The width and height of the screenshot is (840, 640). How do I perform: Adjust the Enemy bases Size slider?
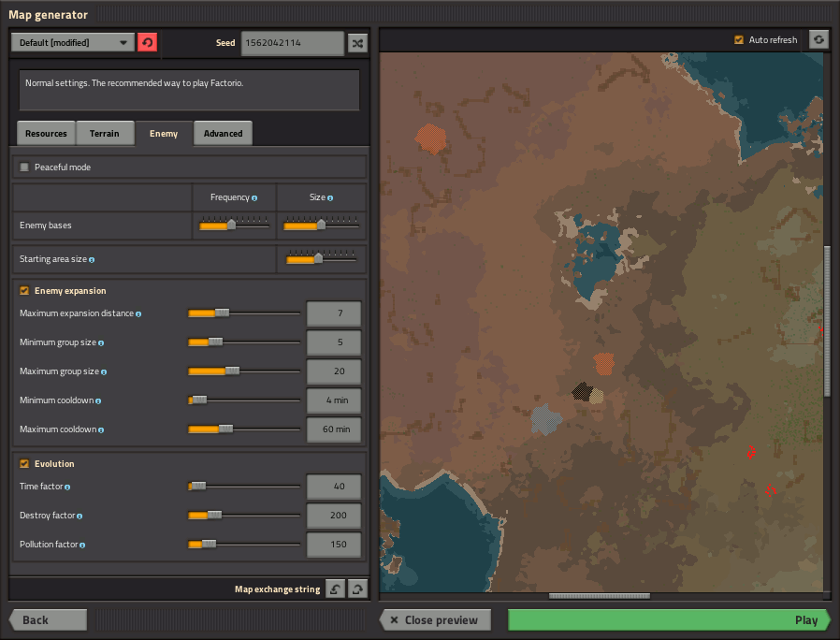322,225
